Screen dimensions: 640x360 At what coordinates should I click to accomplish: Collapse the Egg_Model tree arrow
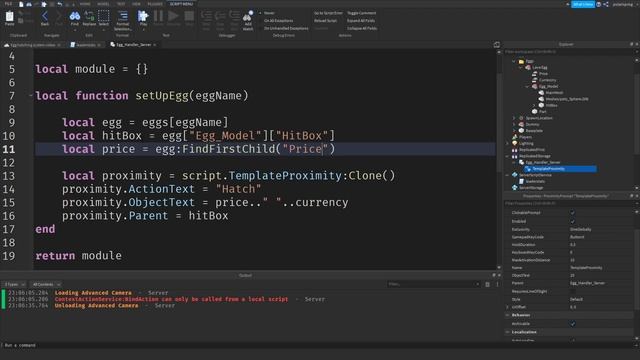coord(527,87)
